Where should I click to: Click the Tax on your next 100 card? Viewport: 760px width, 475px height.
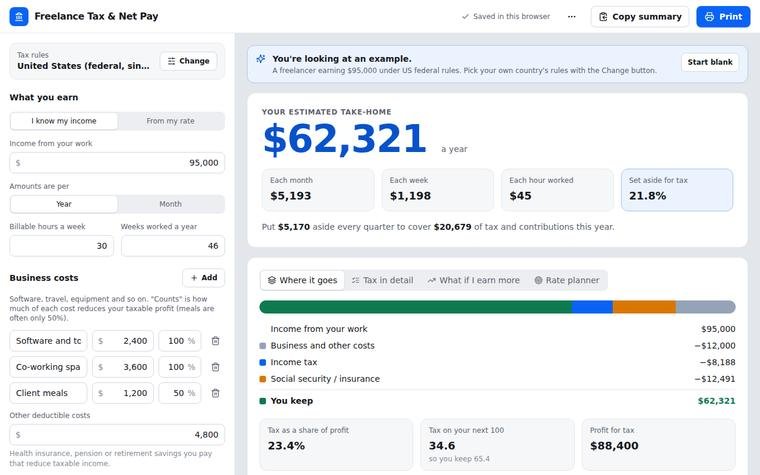tap(497, 444)
